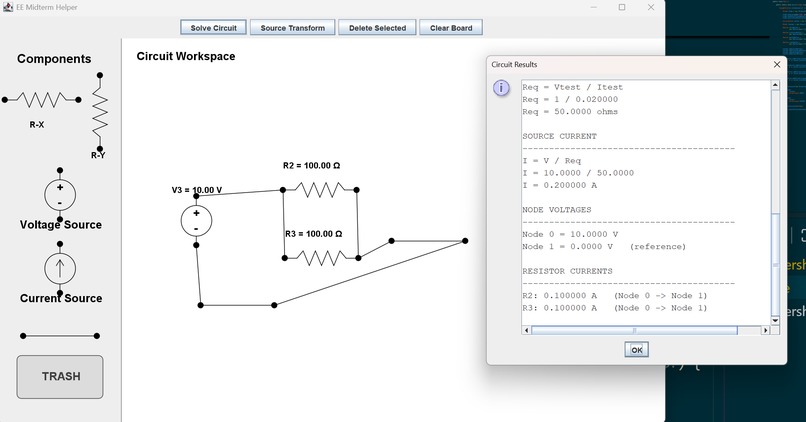Click the R3 = 100.00 Ω label

point(314,234)
